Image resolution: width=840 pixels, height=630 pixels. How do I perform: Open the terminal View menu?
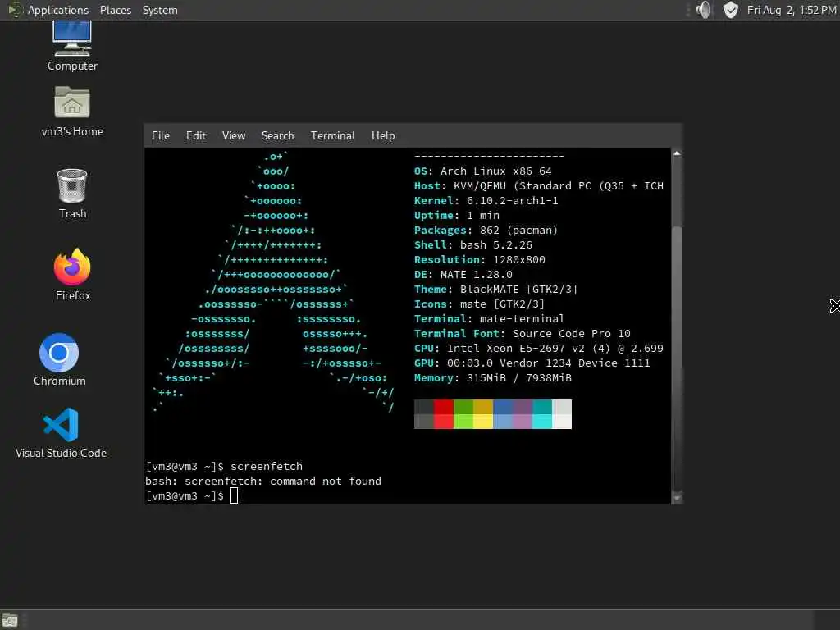234,135
